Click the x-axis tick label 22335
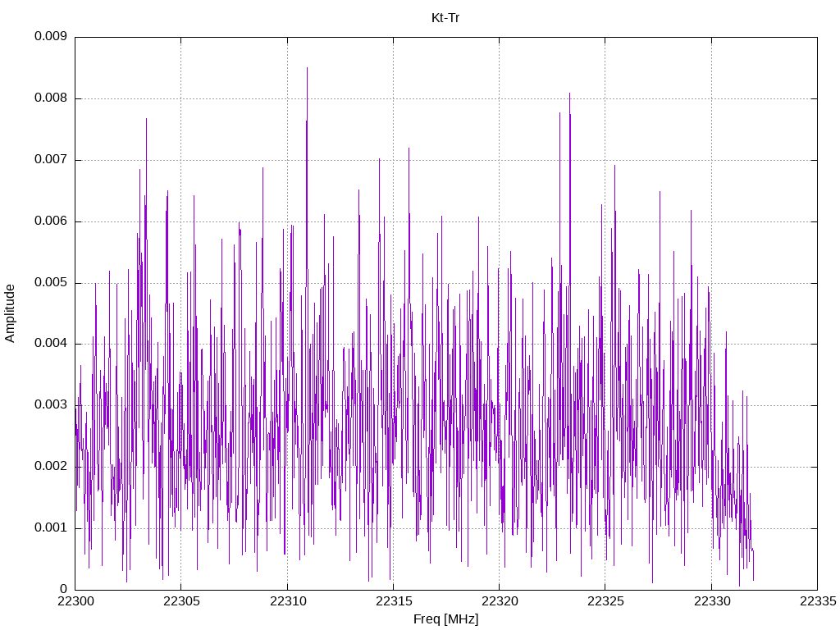The width and height of the screenshot is (840, 630). pyautogui.click(x=818, y=601)
